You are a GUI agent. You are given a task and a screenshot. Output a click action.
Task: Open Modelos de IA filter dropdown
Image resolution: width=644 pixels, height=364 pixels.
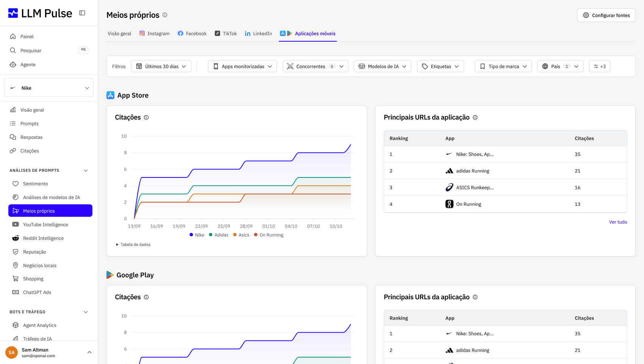pyautogui.click(x=383, y=66)
